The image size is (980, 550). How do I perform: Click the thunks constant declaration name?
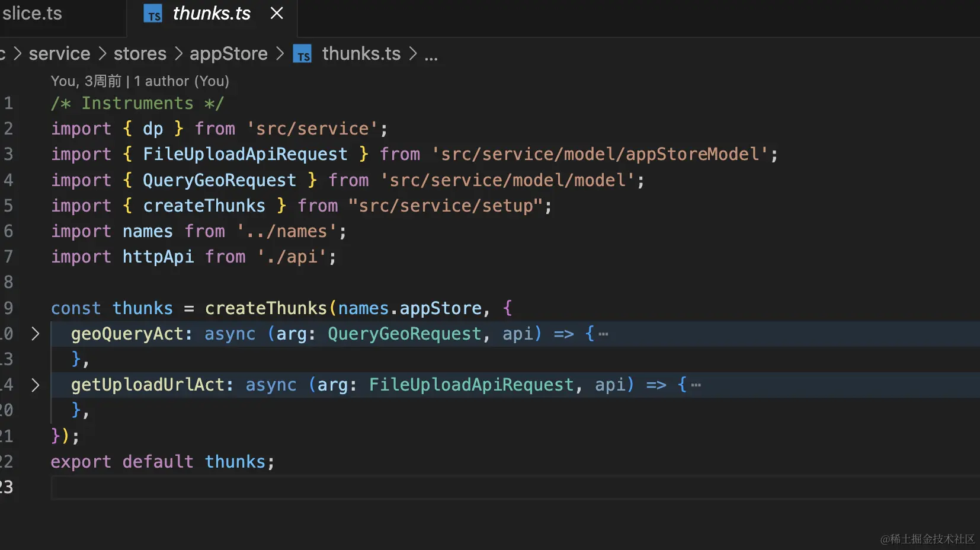tap(142, 309)
